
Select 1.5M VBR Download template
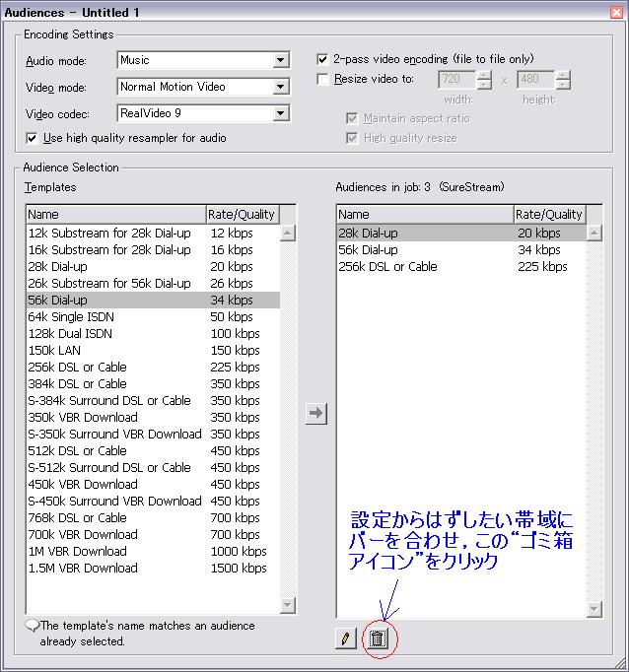coord(153,568)
